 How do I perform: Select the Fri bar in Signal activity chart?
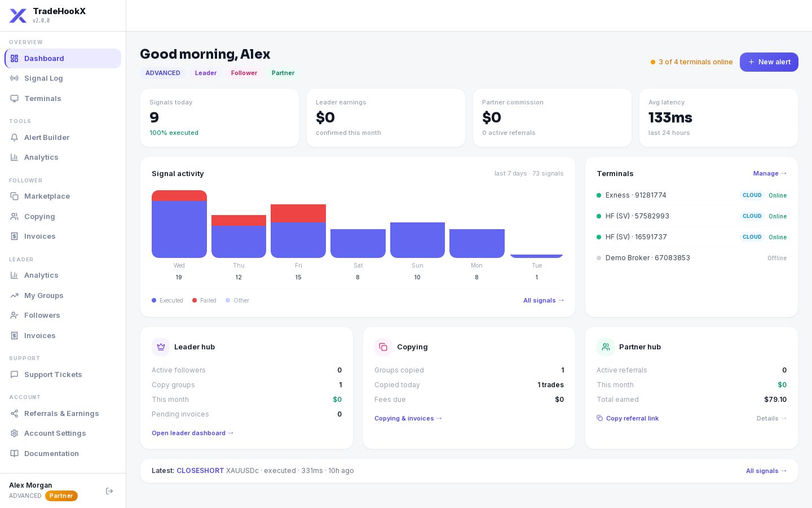pos(298,231)
